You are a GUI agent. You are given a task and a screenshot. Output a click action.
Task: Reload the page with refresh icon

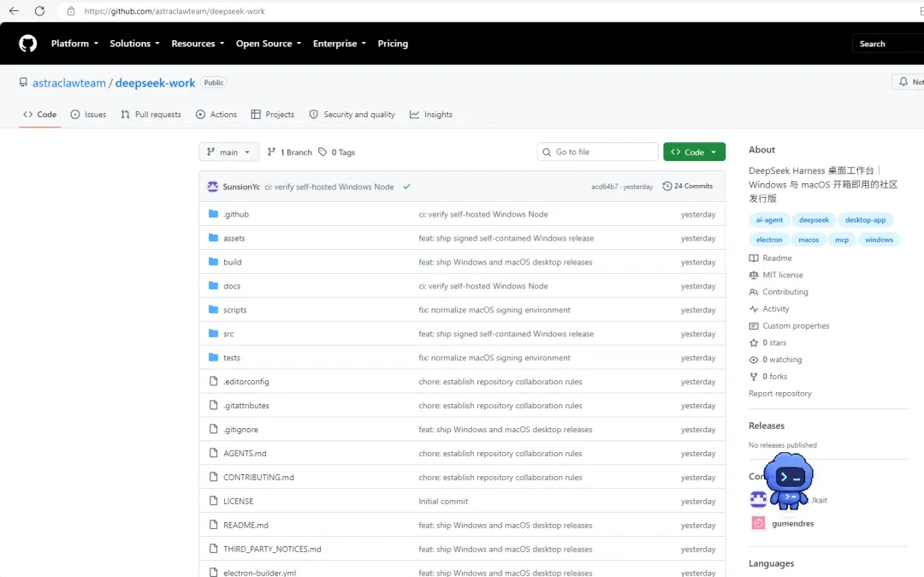(x=39, y=11)
